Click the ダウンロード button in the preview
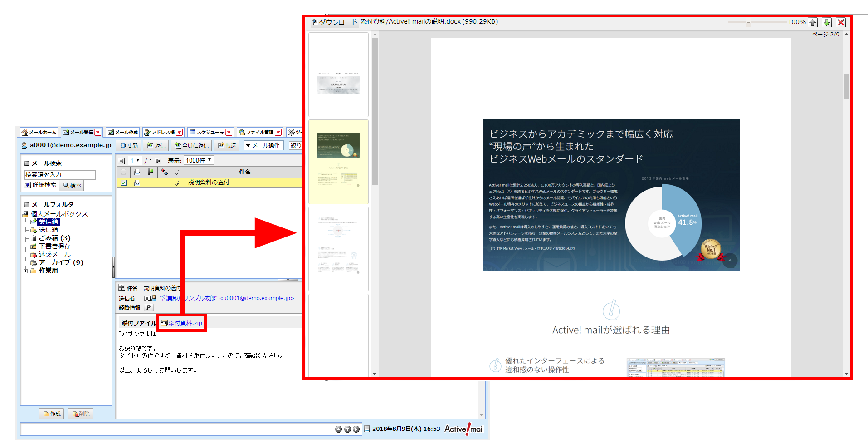 334,21
